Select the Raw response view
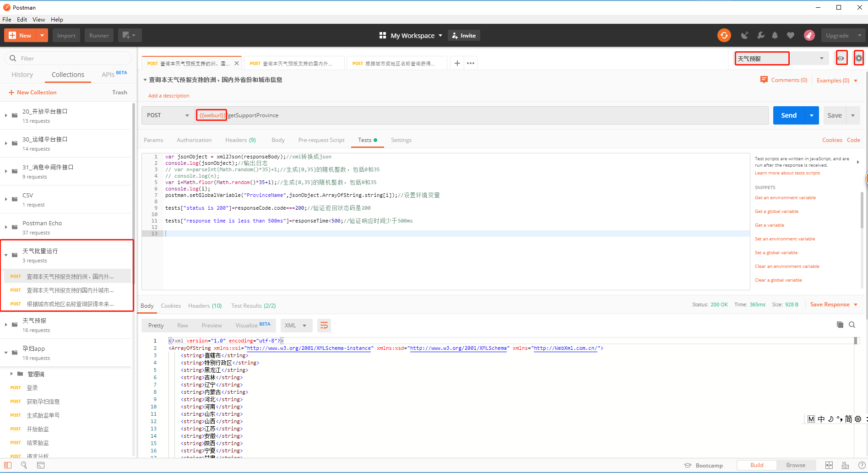The width and height of the screenshot is (868, 473). click(183, 326)
